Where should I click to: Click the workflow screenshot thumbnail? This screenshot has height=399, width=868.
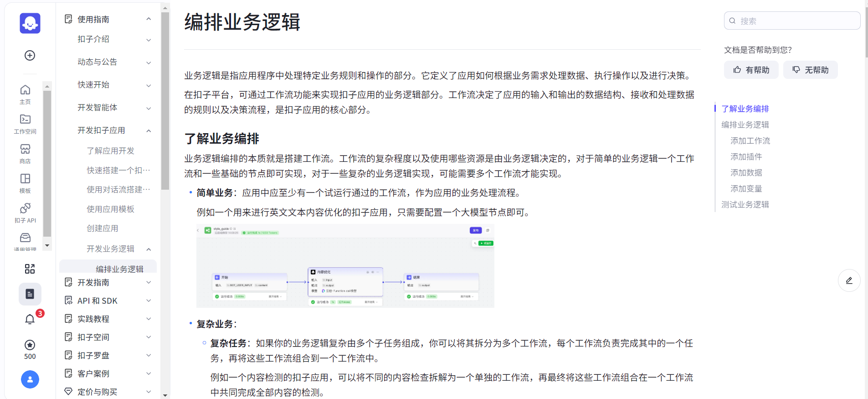(x=345, y=266)
